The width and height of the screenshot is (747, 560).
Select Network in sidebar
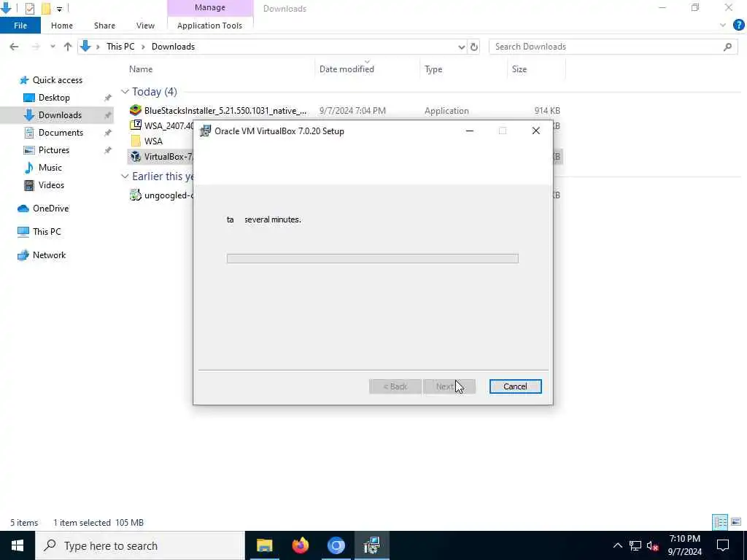tap(49, 255)
